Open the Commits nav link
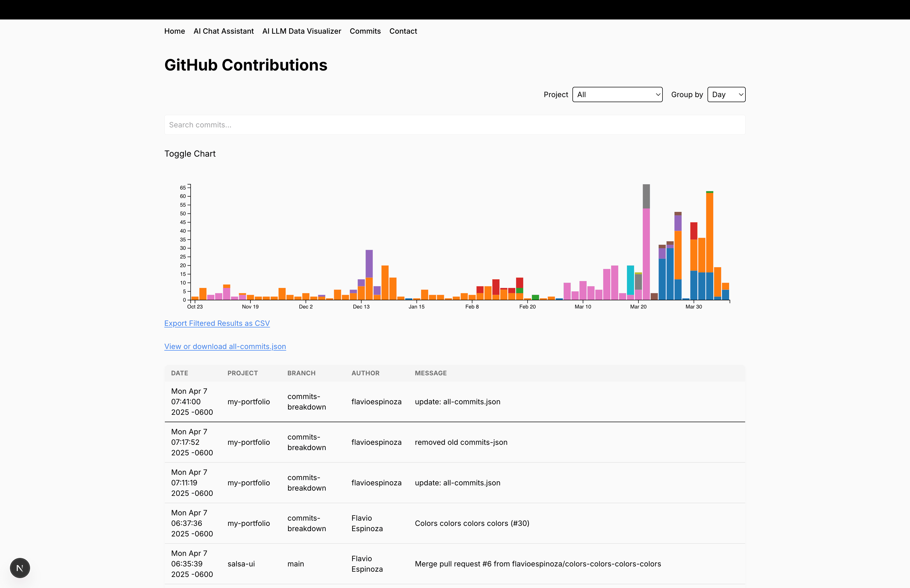910x588 pixels. (365, 31)
